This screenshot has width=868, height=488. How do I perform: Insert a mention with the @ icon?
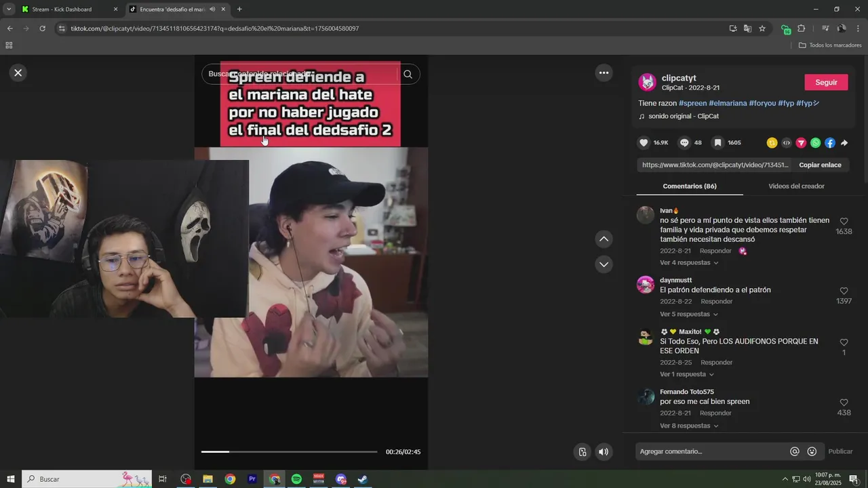coord(795,451)
